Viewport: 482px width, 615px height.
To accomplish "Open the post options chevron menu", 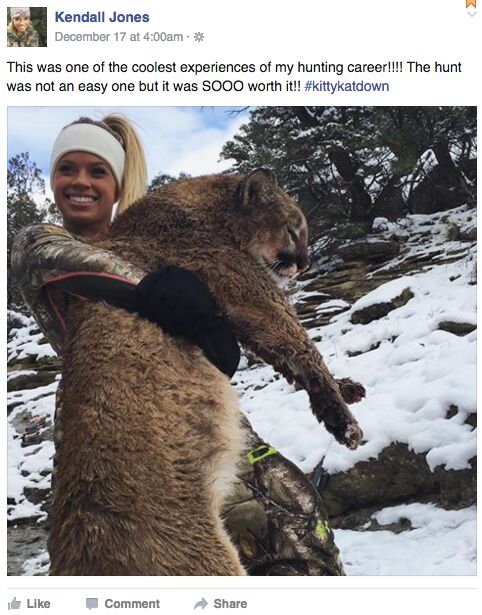I will point(471,14).
